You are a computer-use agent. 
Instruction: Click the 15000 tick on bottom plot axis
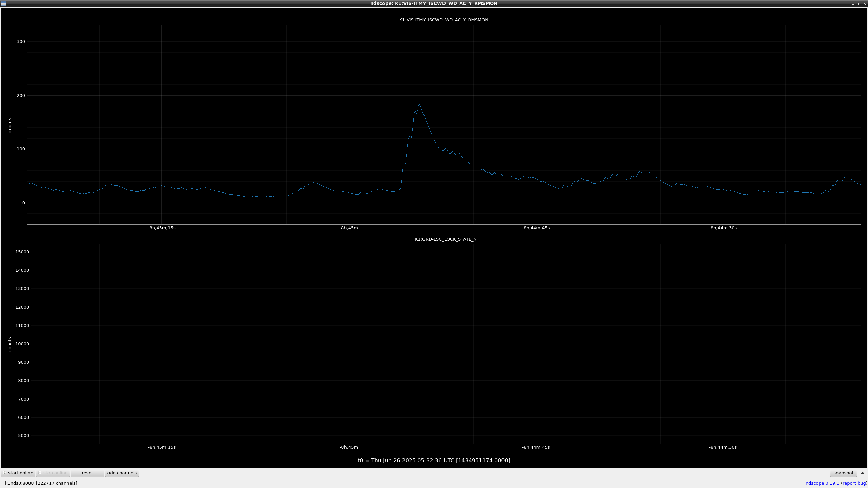point(22,252)
